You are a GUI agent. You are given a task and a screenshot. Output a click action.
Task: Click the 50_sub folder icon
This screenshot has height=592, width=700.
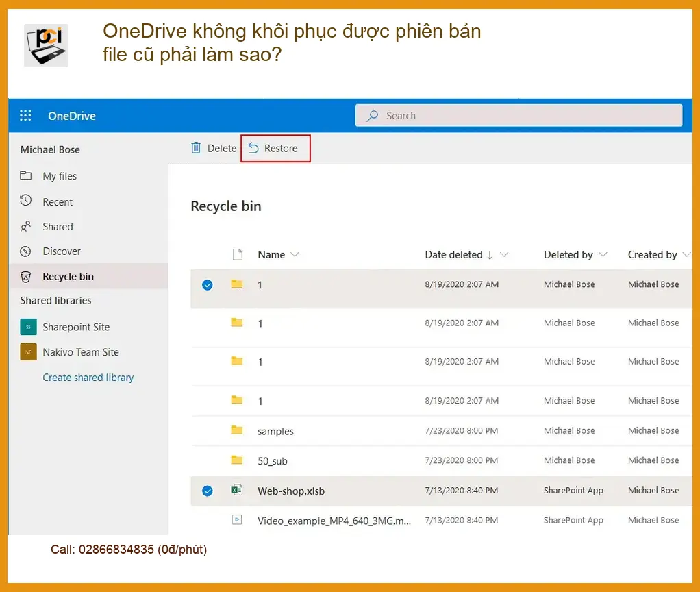[236, 460]
